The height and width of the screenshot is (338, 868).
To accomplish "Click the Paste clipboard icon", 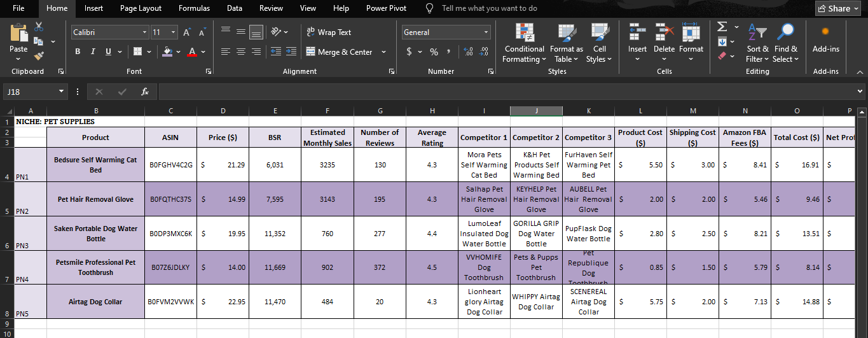I will click(18, 32).
